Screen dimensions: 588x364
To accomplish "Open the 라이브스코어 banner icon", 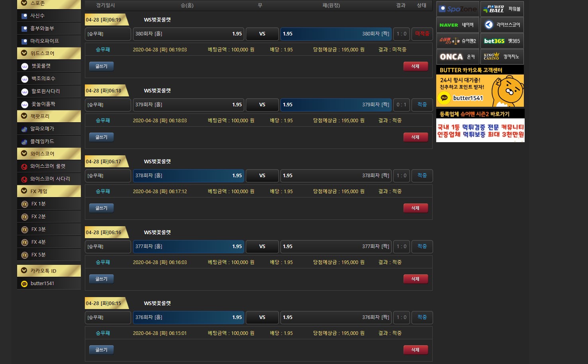I will 502,25.
